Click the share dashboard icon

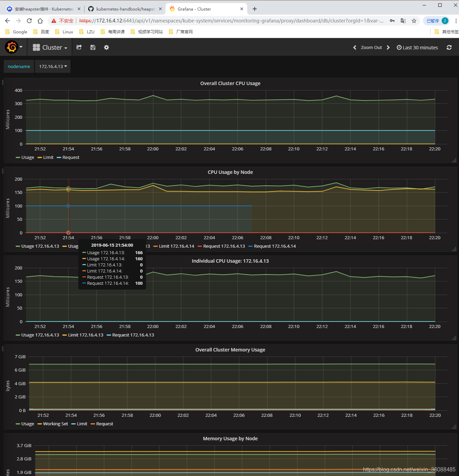pos(79,47)
